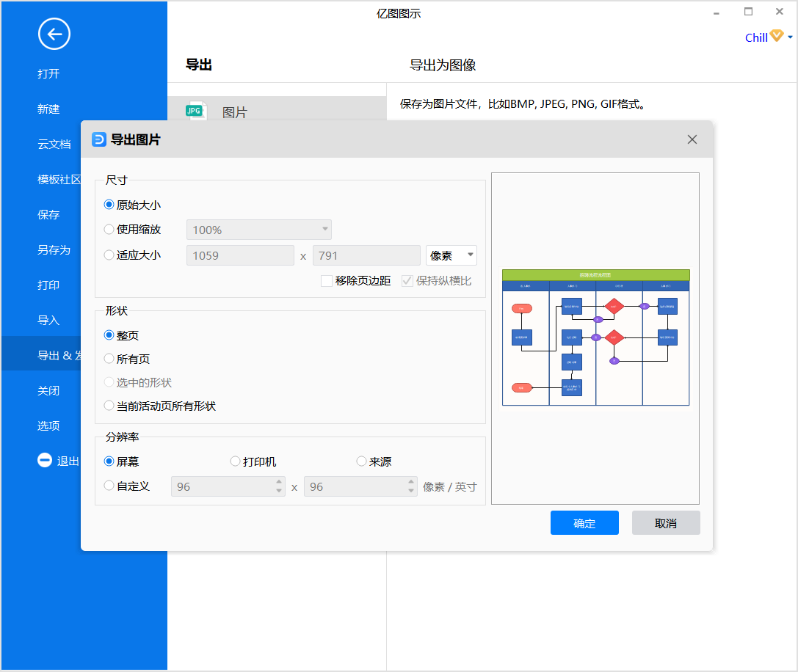Click the Chill username link
The image size is (798, 672).
point(756,37)
